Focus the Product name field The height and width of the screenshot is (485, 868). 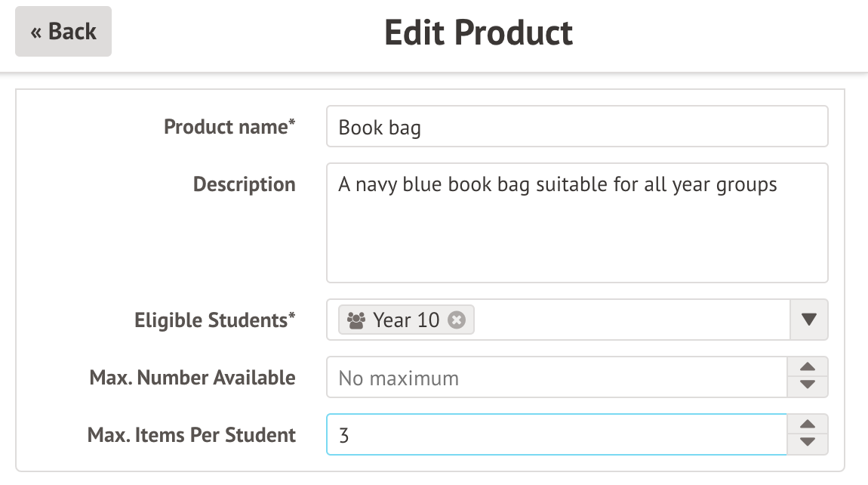click(577, 127)
